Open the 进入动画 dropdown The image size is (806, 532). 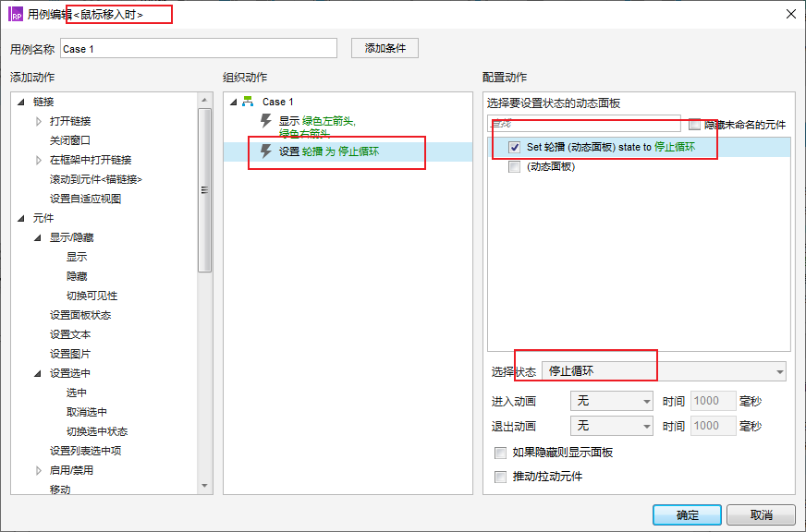pos(612,401)
